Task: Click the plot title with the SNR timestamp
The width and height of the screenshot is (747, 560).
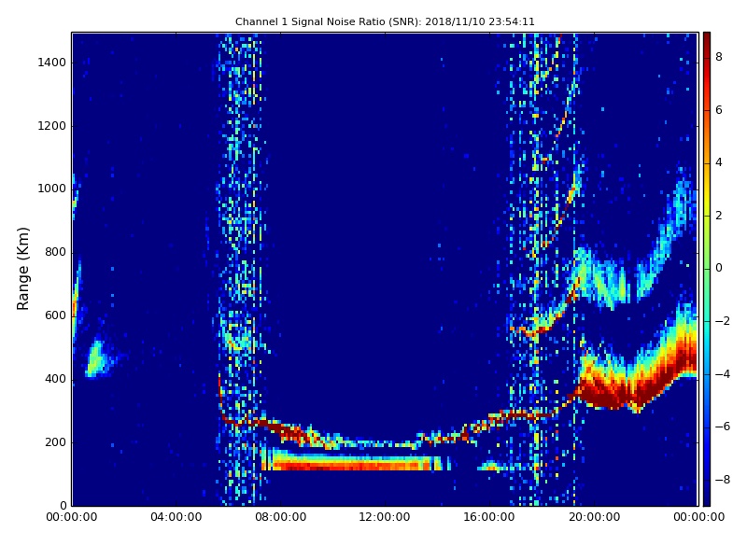Action: 385,21
